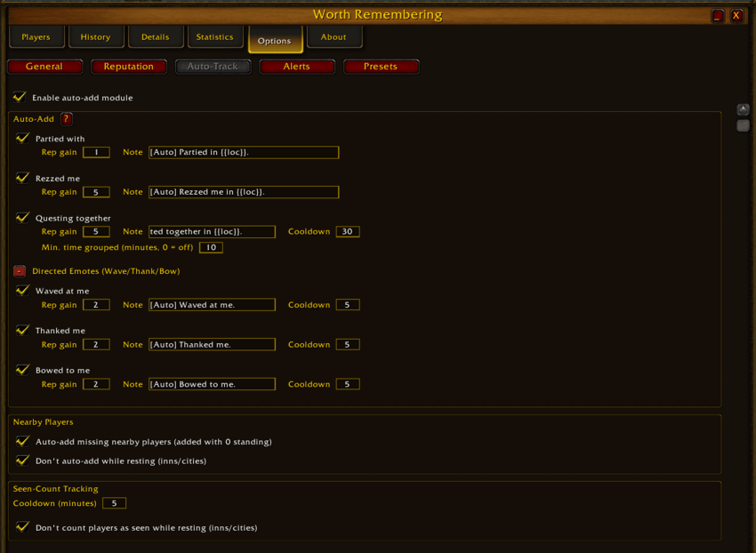Viewport: 756px width, 553px height.
Task: Select the Options tab
Action: point(275,40)
